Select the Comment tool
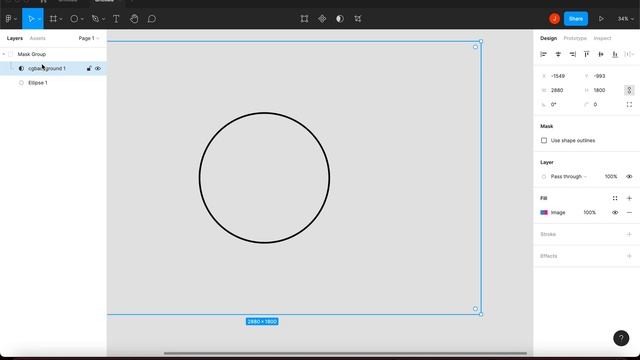The width and height of the screenshot is (640, 360). 152,19
